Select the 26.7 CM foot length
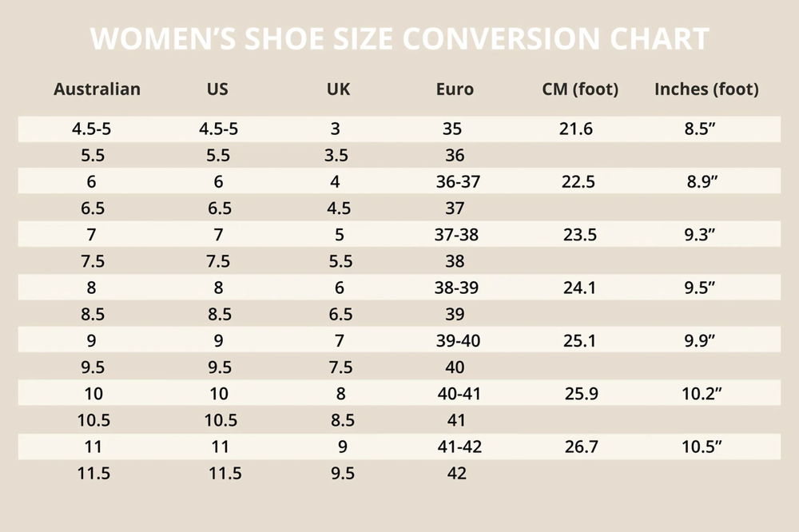 pos(581,447)
